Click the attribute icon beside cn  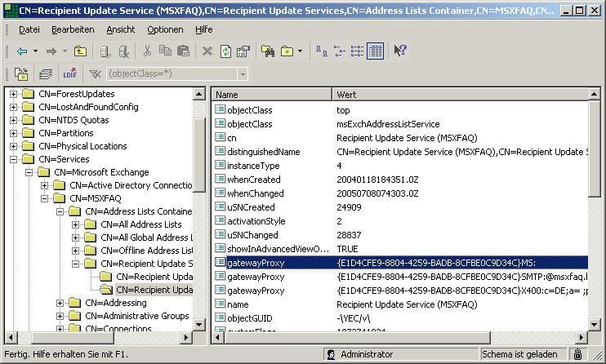pyautogui.click(x=220, y=137)
